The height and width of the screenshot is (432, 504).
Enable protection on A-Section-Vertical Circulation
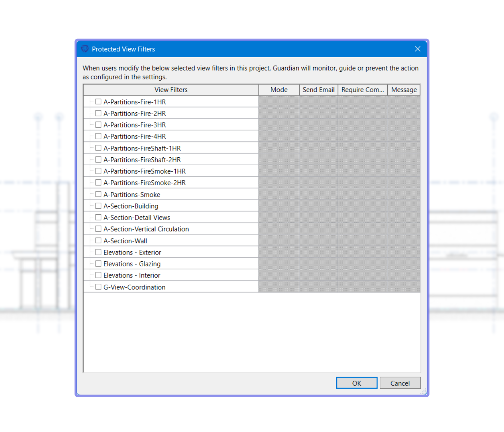pos(98,229)
